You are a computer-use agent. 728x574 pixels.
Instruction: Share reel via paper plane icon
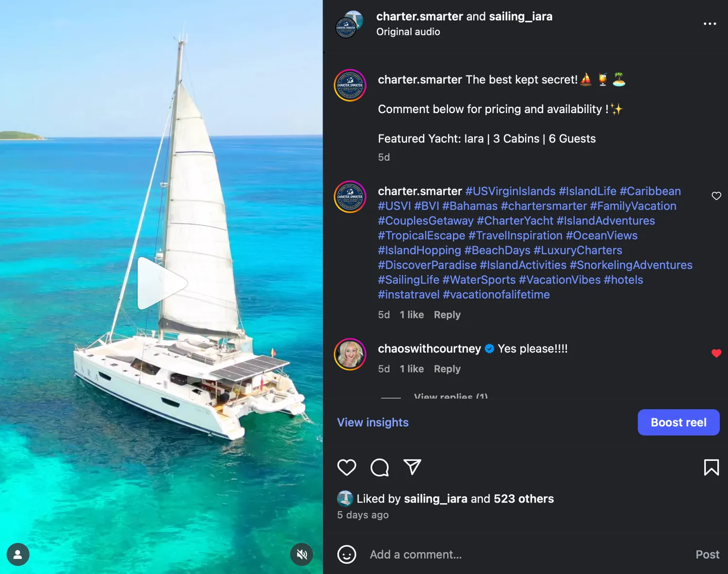[412, 467]
